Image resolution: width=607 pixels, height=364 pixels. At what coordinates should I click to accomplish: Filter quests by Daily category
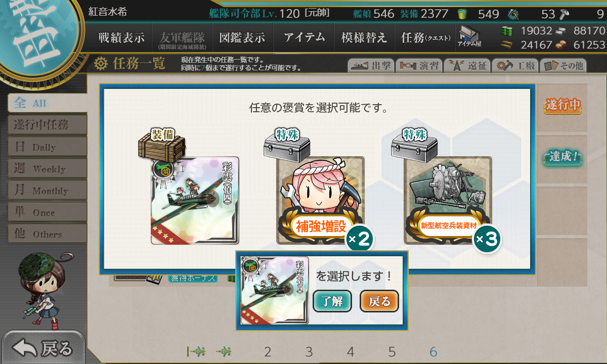point(47,147)
